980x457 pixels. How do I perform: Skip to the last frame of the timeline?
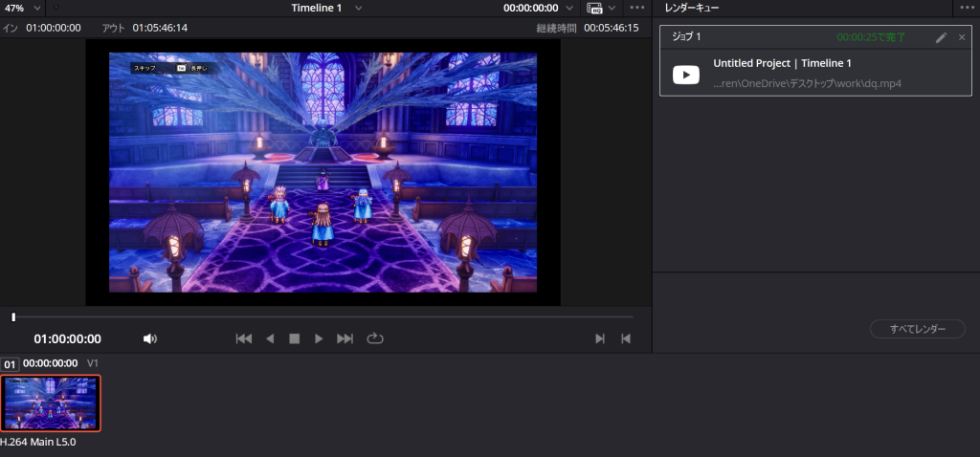(x=345, y=338)
